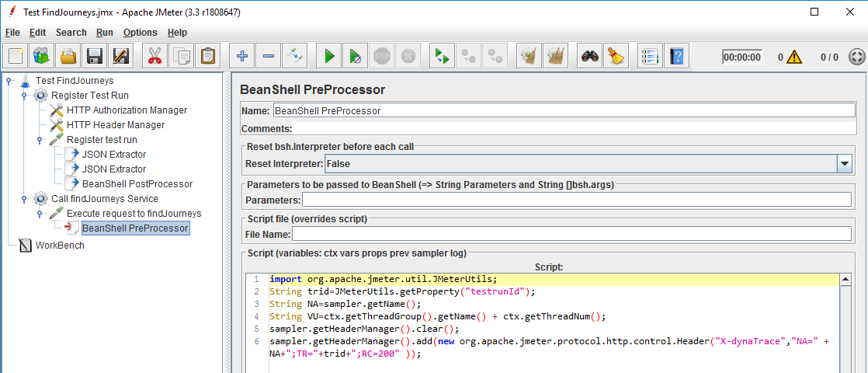The width and height of the screenshot is (868, 373).
Task: Collapse the Call findJourneys Service node handle
Action: pos(24,198)
